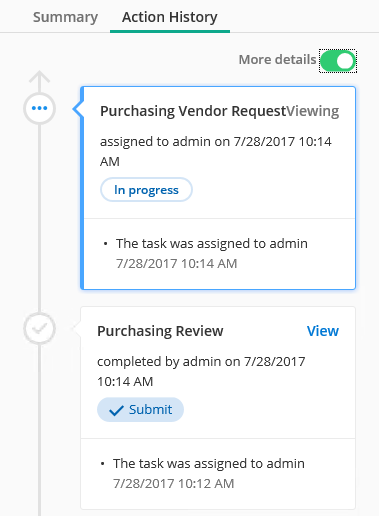Click the blue pointer notch of Vendor Request card
Screen dimensions: 379x516
click(78, 109)
